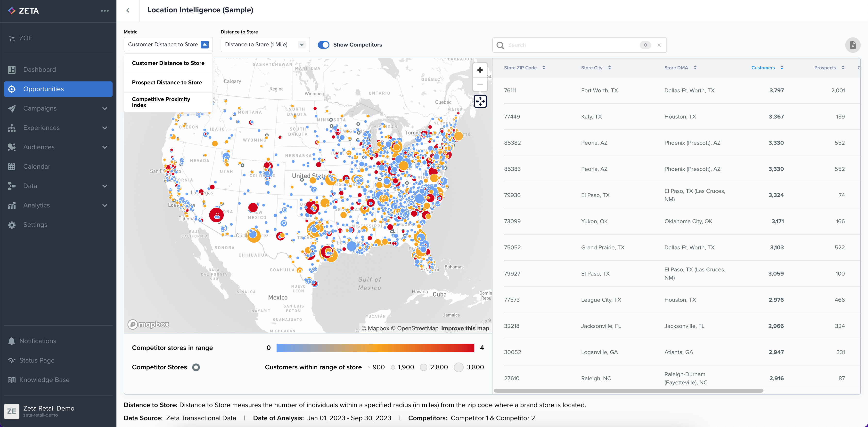The height and width of the screenshot is (427, 868).
Task: Click the Competitor Stores ring legend marker
Action: [196, 367]
